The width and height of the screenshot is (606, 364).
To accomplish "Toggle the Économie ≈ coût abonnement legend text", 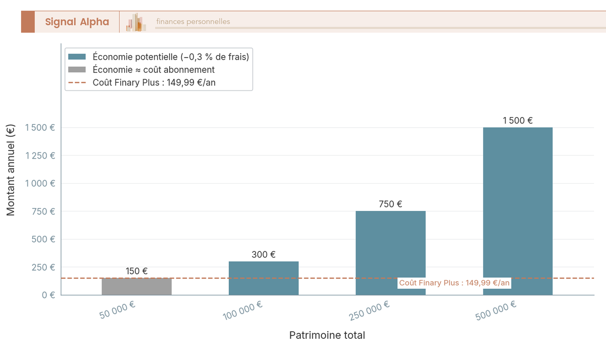I will tap(154, 70).
